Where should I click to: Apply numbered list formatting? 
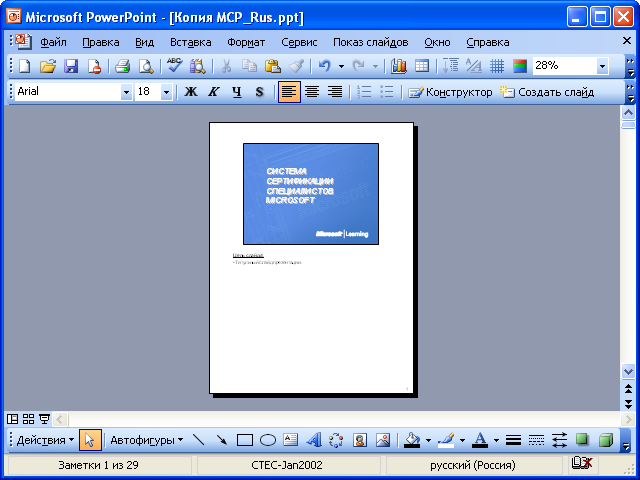pyautogui.click(x=363, y=92)
